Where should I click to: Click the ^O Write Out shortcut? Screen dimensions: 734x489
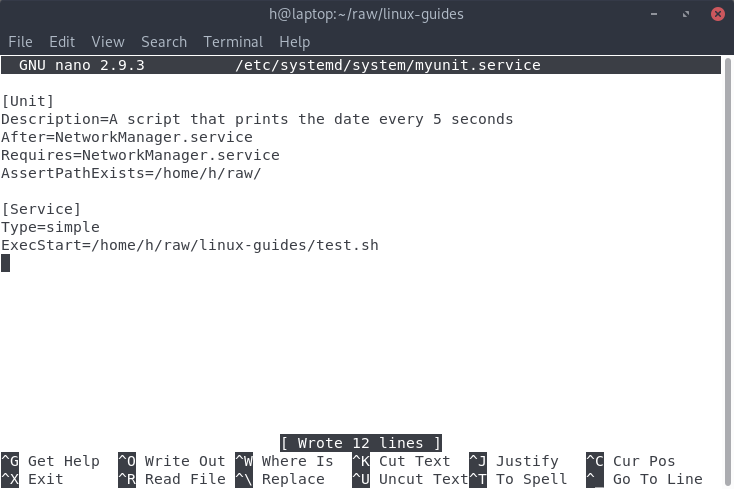pos(172,461)
